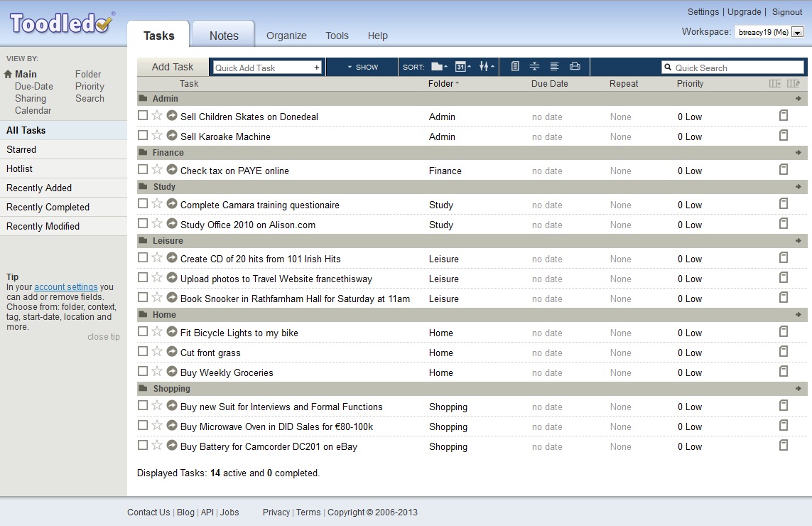The image size is (812, 526).
Task: Open note for Buy Microwave Oven task
Action: (x=784, y=426)
